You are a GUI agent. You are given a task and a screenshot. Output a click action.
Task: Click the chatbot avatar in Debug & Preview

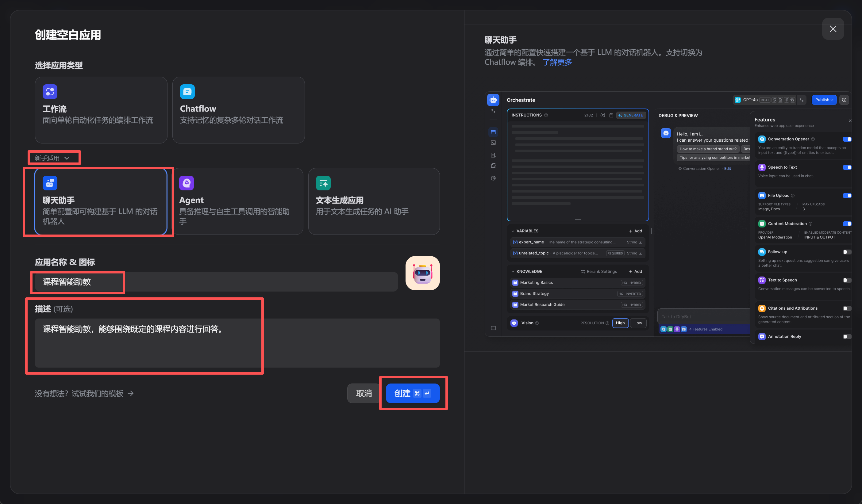[x=666, y=133]
